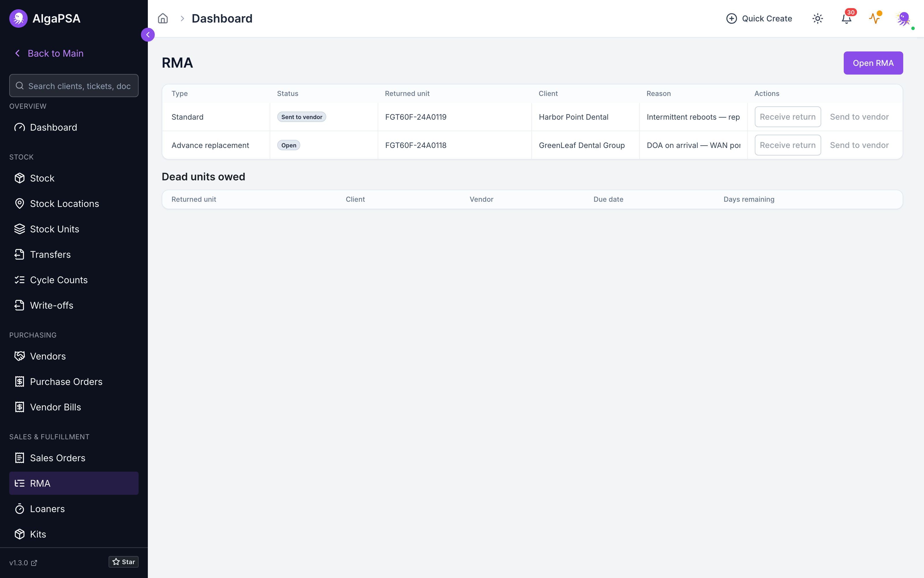Image resolution: width=924 pixels, height=578 pixels.
Task: Click the Days remaining column header
Action: (x=749, y=199)
